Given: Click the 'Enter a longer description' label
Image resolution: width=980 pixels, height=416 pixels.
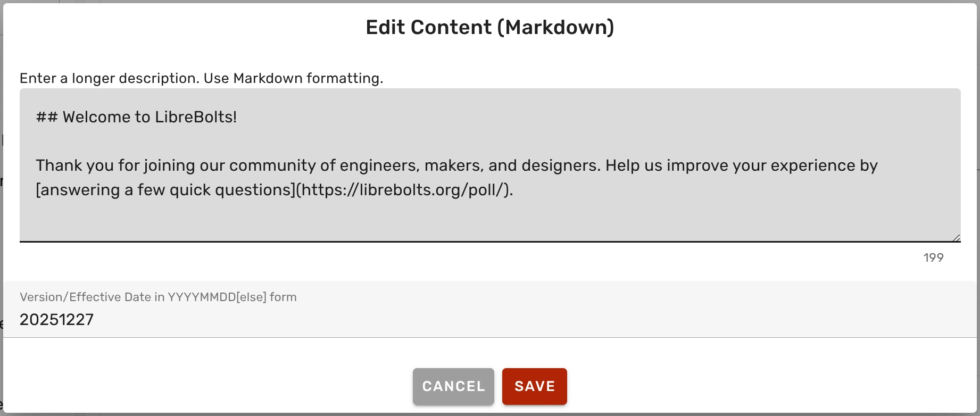Looking at the screenshot, I should point(201,78).
